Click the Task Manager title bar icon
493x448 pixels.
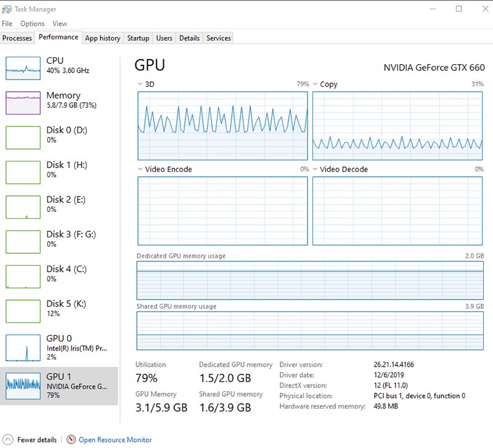coord(7,9)
